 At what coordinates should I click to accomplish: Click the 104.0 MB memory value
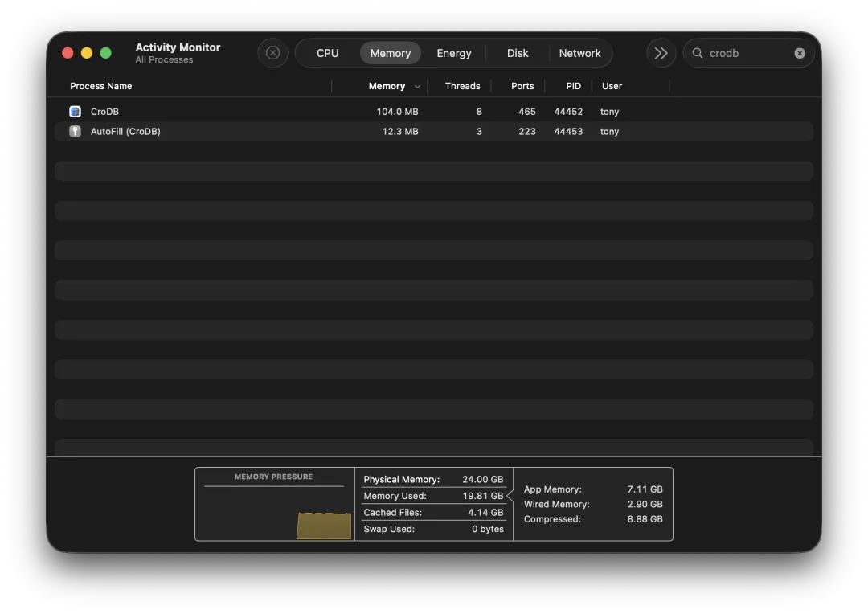pos(398,111)
